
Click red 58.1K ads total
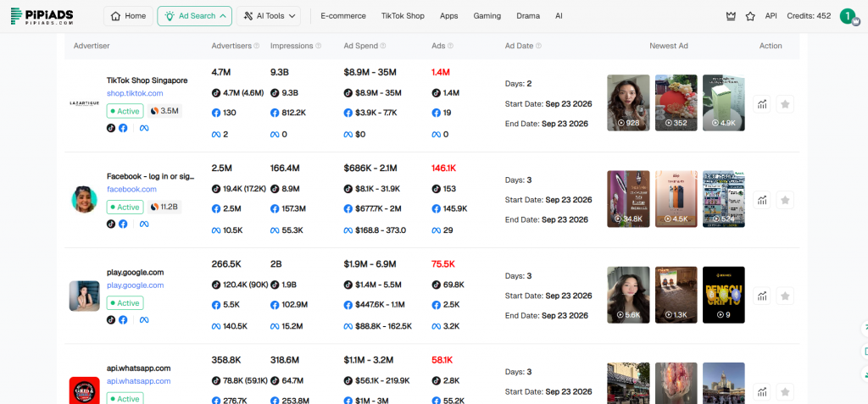(x=442, y=360)
